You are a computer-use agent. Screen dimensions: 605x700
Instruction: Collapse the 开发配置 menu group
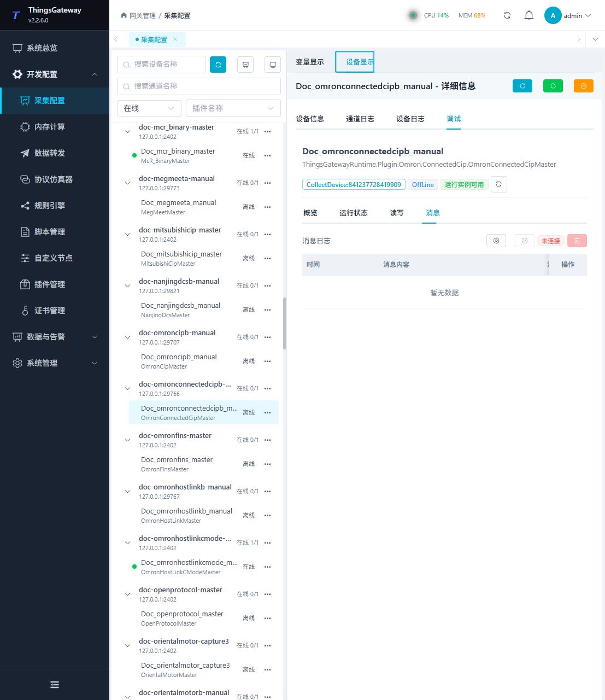(x=55, y=74)
